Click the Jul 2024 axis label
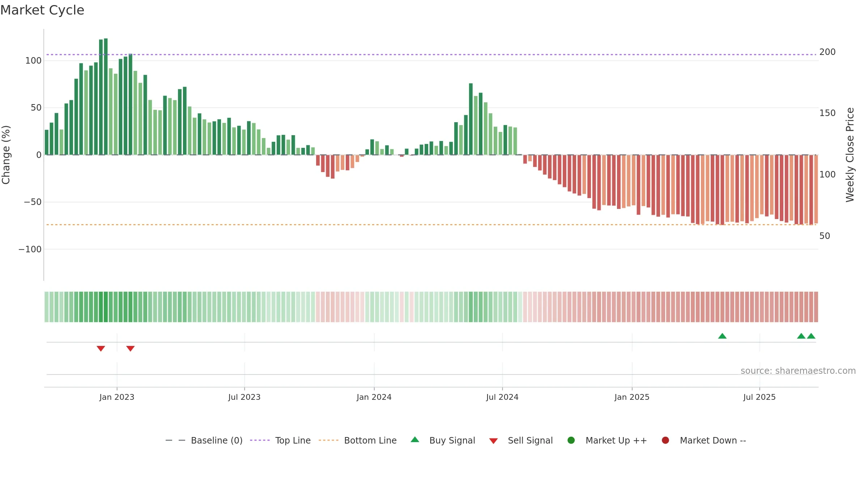The width and height of the screenshot is (868, 488). click(x=502, y=397)
